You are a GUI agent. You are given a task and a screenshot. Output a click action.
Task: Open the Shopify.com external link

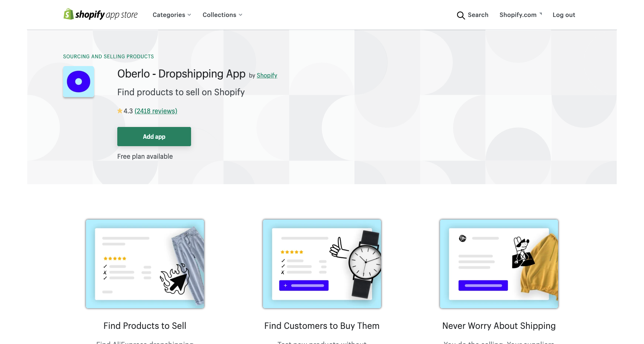(x=520, y=15)
